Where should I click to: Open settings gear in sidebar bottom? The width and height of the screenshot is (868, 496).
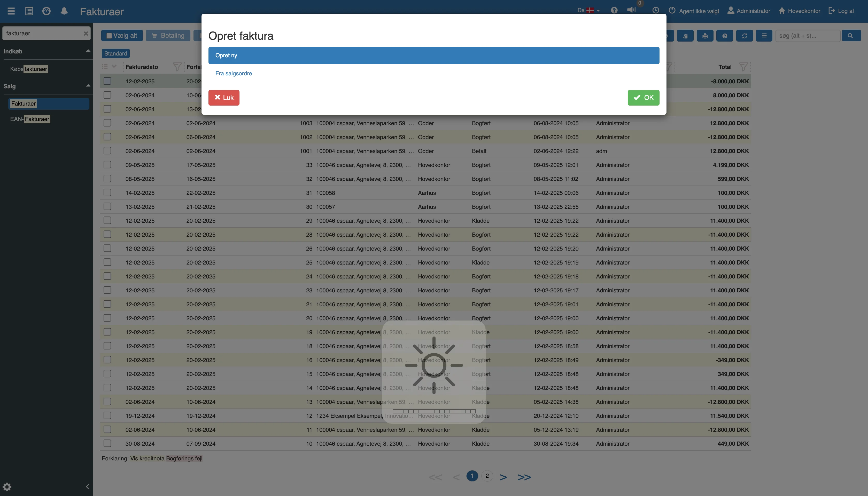7,486
